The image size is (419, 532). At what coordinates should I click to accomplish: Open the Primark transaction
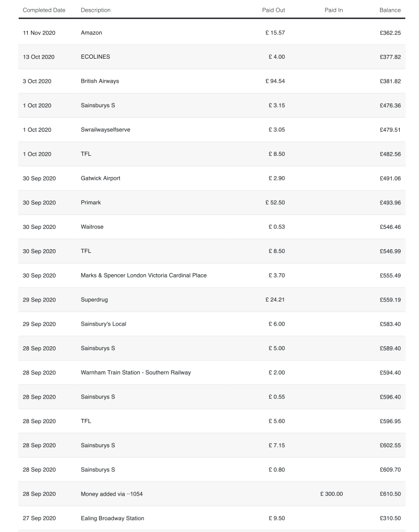(x=91, y=203)
